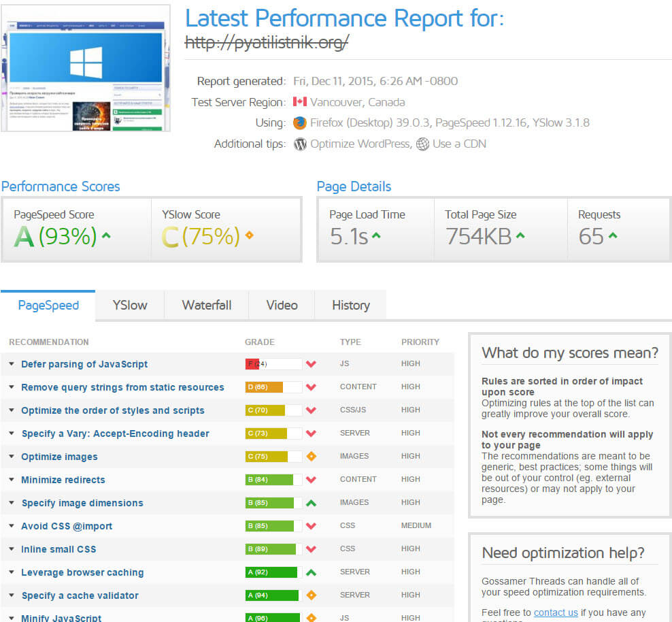Click the Firefox browser icon

click(x=300, y=123)
